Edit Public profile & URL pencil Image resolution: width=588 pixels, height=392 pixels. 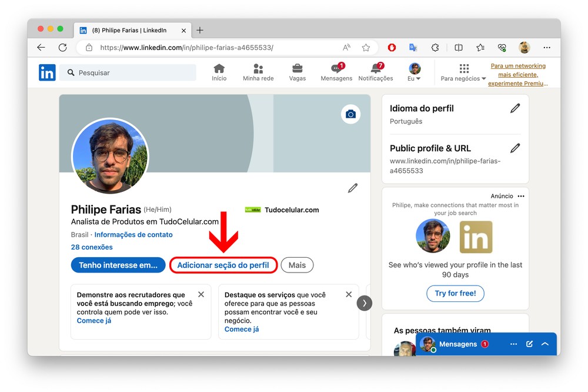pyautogui.click(x=515, y=148)
